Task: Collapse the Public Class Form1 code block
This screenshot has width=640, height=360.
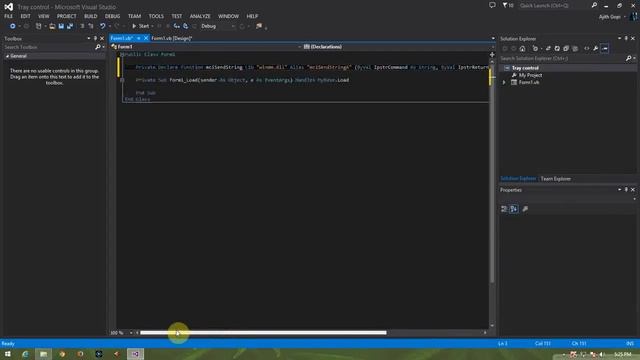Action: (122, 54)
